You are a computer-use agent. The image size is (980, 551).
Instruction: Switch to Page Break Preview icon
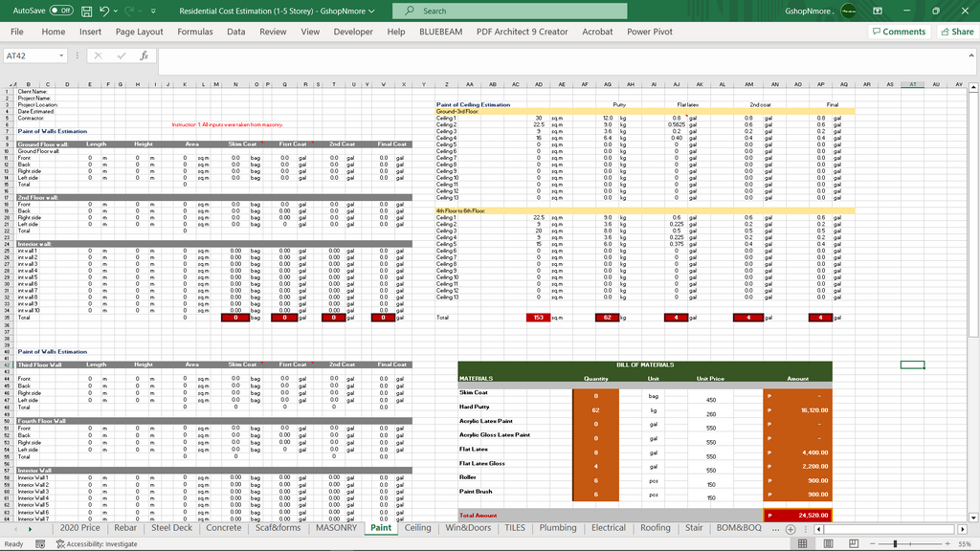pyautogui.click(x=854, y=544)
